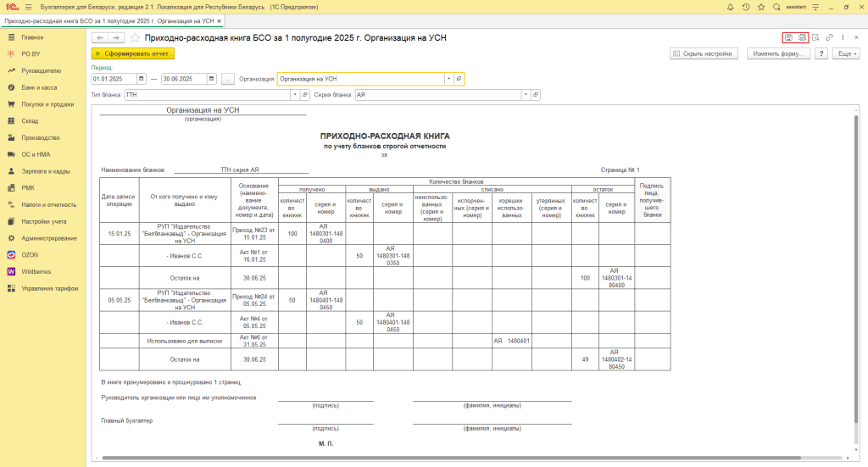The height and width of the screenshot is (467, 868).
Task: Get link to report via chain icon
Action: click(x=829, y=37)
